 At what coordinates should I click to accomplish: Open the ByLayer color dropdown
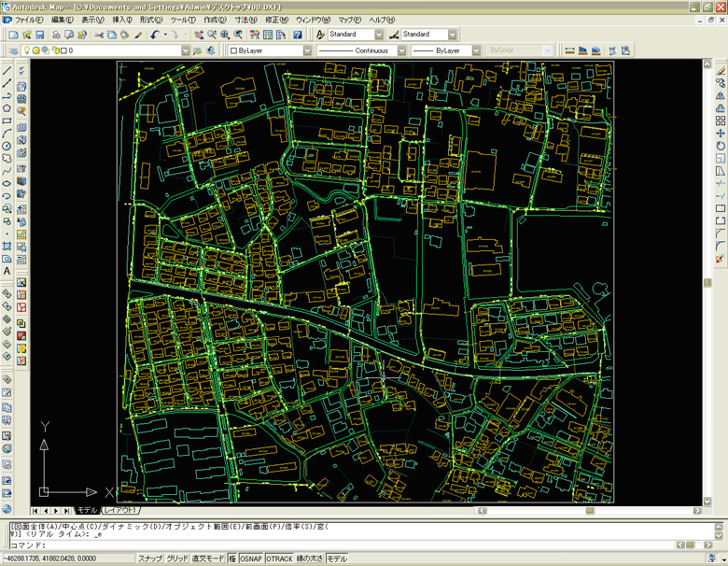tap(306, 50)
